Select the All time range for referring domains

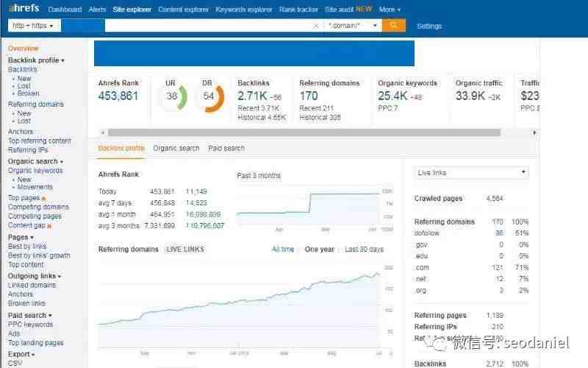coord(283,250)
